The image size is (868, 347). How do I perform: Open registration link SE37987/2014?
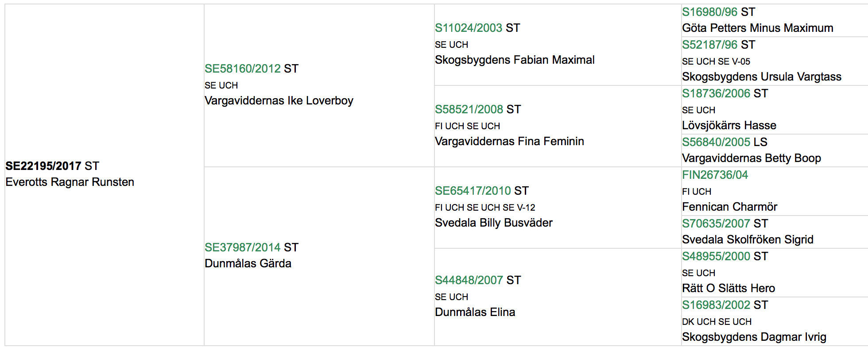click(x=243, y=247)
